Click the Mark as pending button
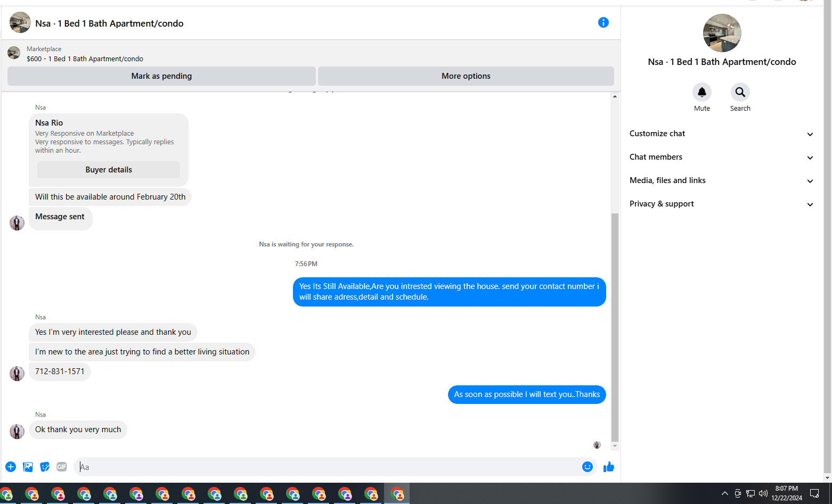 [161, 76]
